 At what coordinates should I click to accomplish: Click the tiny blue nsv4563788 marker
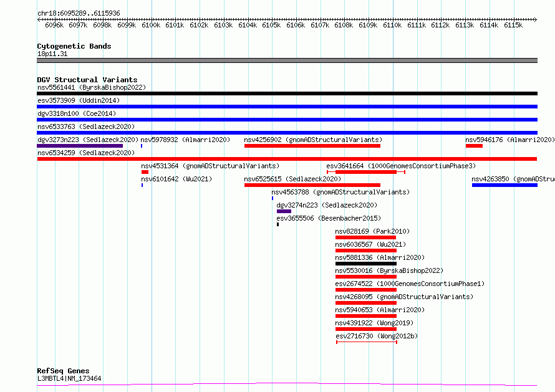[273, 198]
